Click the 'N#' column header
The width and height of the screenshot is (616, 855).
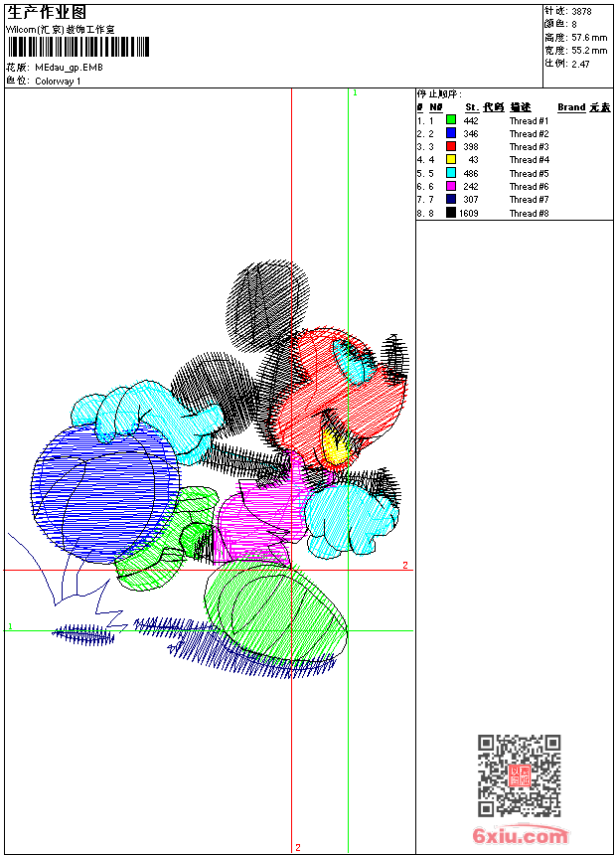435,107
